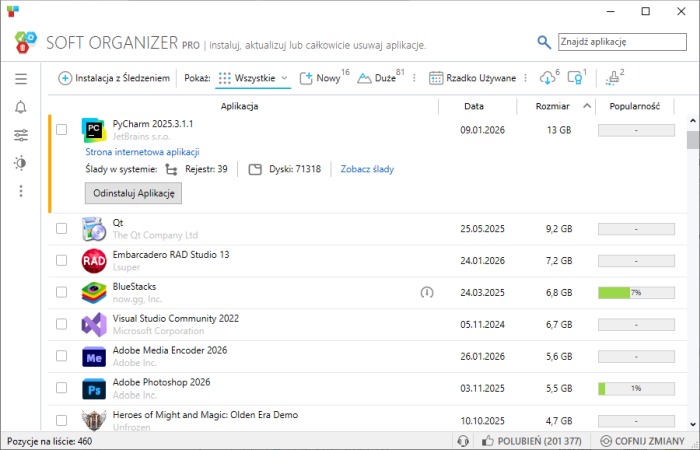
Task: Click Instalacja z Śledzeniem button
Action: 114,78
